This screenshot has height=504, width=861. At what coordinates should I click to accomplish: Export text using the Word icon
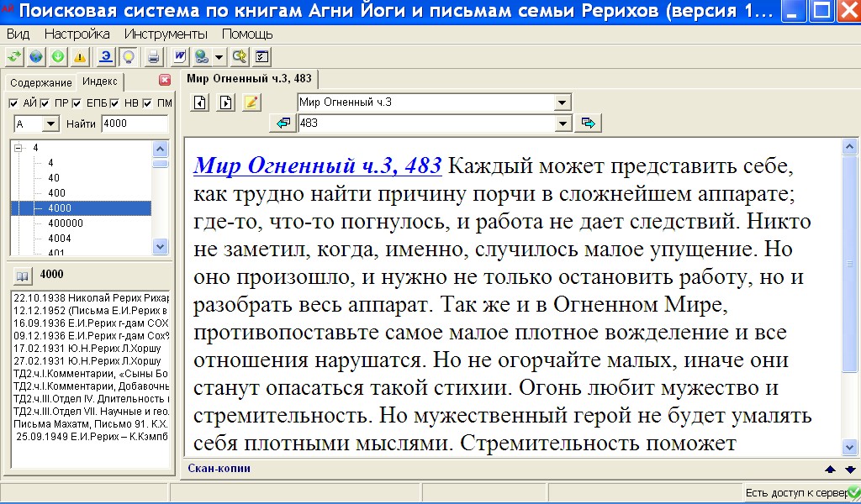coord(180,57)
